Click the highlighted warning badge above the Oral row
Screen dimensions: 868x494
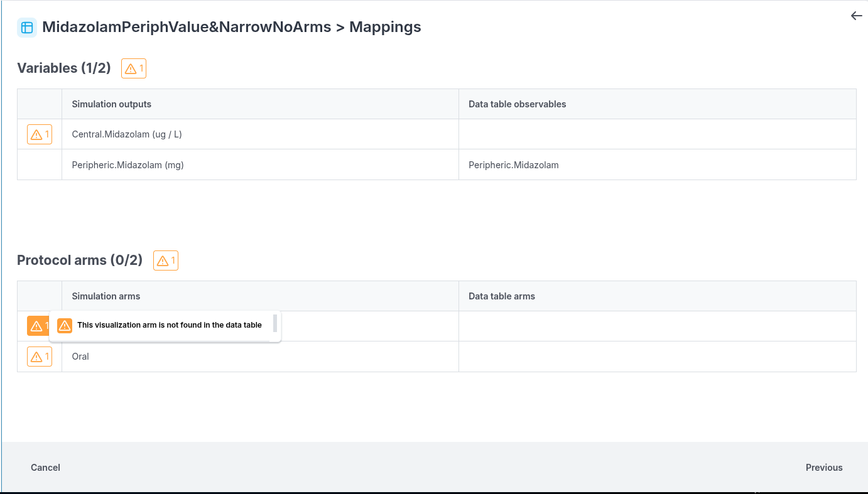(x=37, y=326)
